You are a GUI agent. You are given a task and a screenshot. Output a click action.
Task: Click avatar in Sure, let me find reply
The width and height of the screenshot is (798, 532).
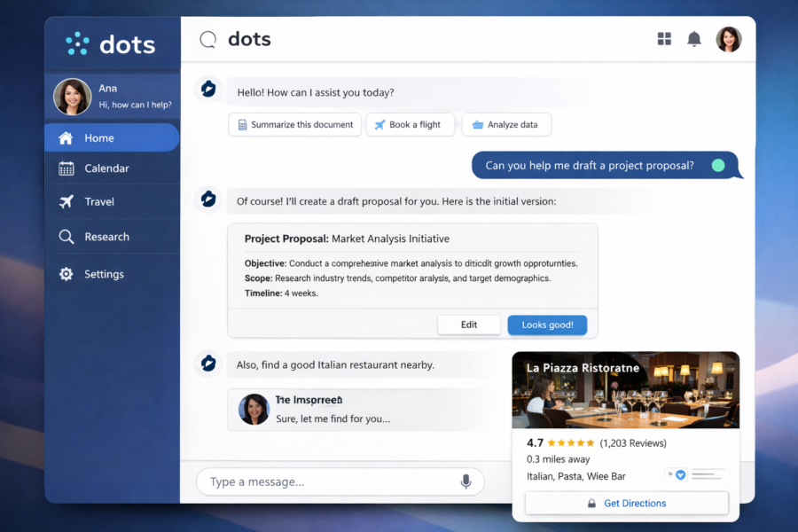pos(254,410)
